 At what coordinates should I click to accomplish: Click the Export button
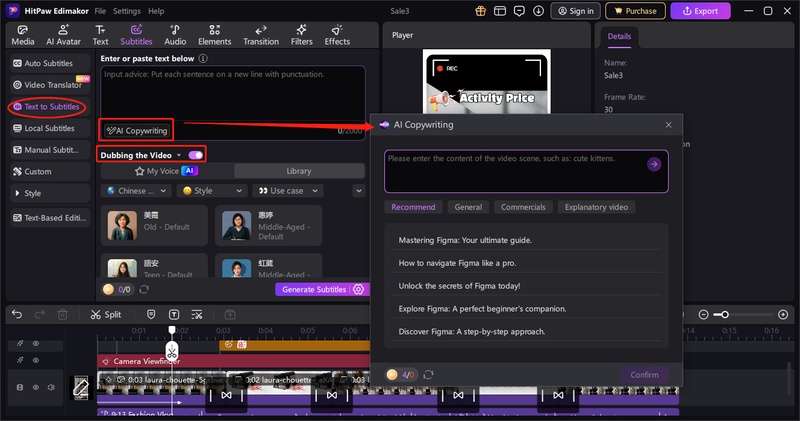tap(700, 11)
